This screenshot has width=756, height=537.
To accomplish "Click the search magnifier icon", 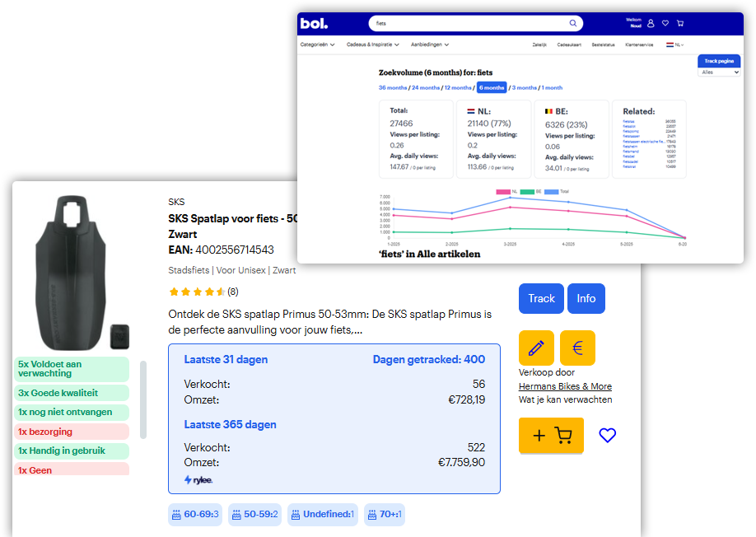I will [573, 23].
